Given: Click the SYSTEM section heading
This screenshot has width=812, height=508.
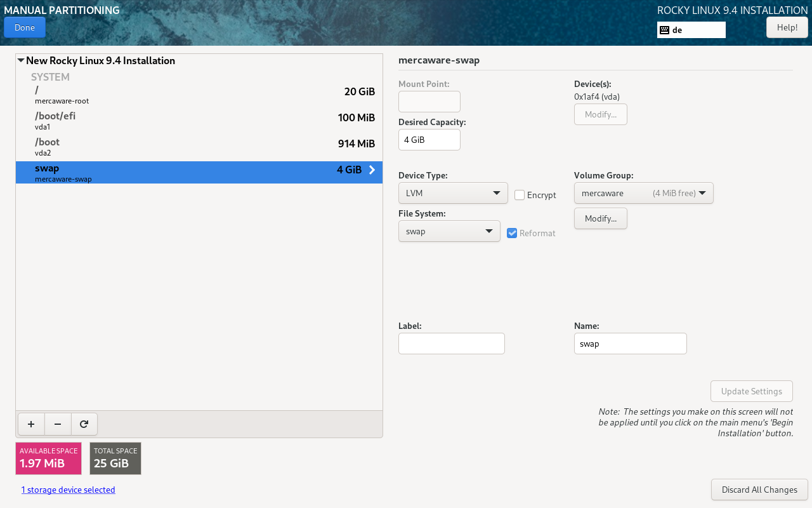Looking at the screenshot, I should [x=50, y=77].
